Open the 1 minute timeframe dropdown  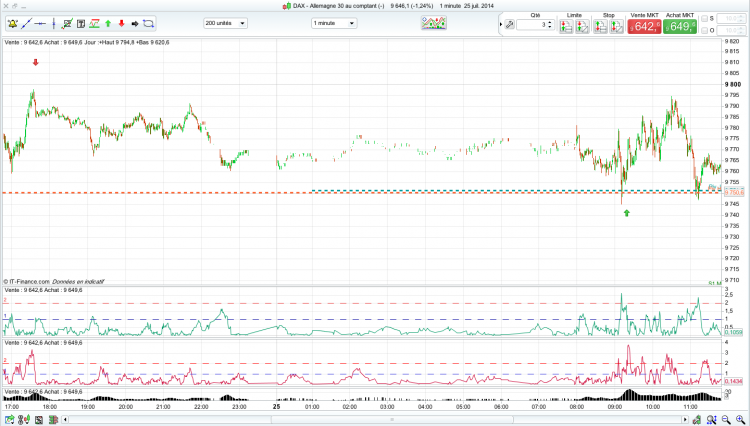(334, 23)
